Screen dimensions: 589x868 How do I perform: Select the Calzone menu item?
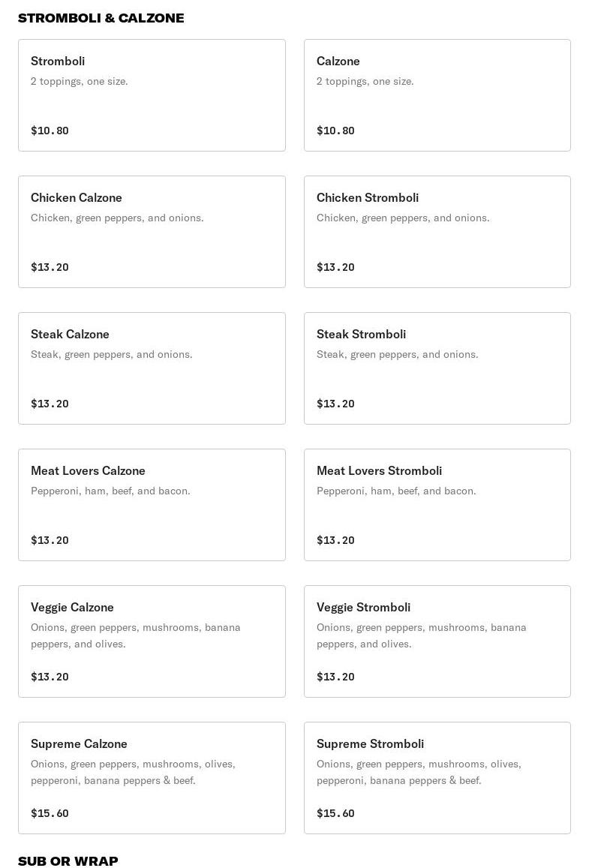437,95
